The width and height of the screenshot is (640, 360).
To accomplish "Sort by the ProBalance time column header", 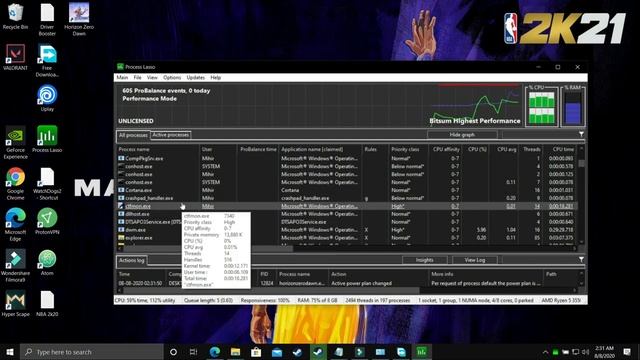I will [258, 149].
